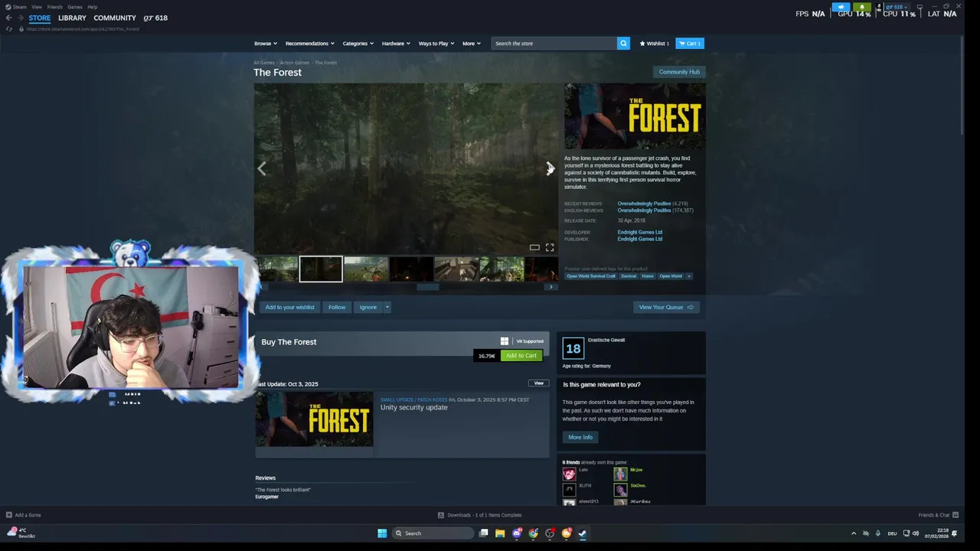Open the Games menu
The image size is (980, 551).
75,7
